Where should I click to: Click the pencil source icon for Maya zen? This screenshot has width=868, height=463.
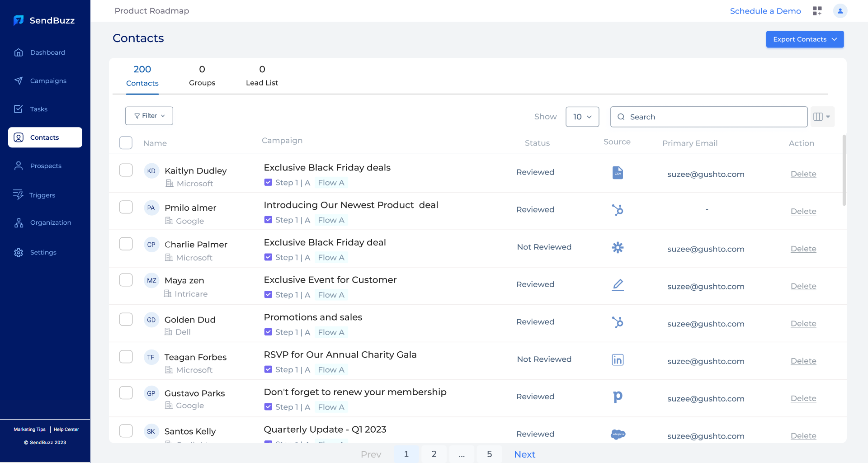[x=618, y=285]
